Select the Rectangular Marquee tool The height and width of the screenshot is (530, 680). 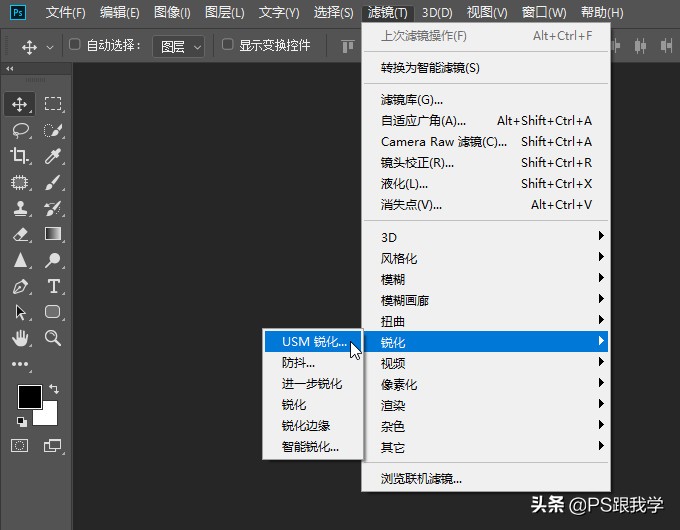53,104
